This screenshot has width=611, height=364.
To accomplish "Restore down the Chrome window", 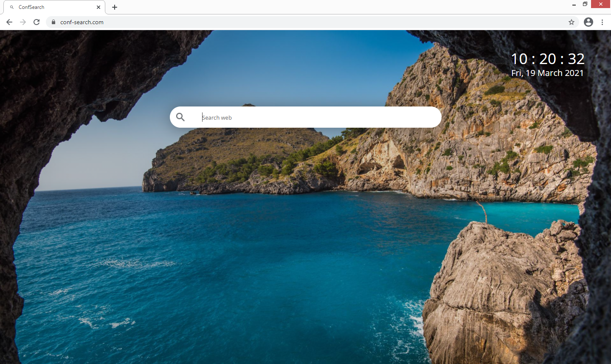I will (585, 4).
